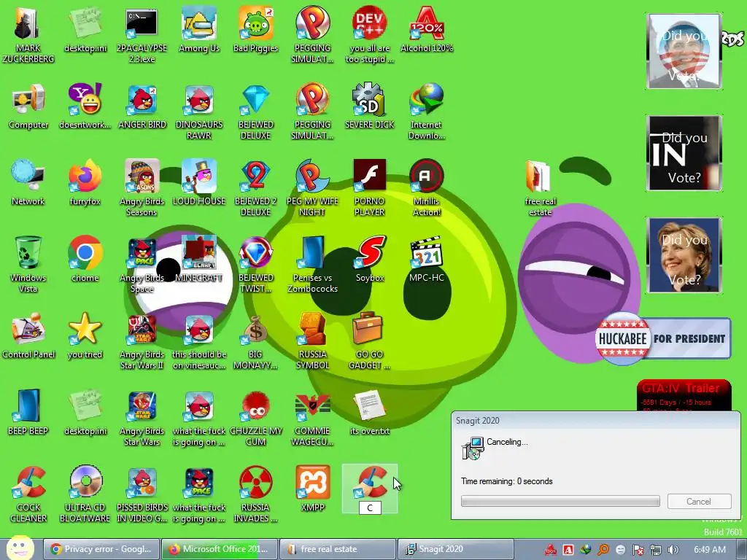Select the Windows Vista recycle bin

(x=28, y=265)
